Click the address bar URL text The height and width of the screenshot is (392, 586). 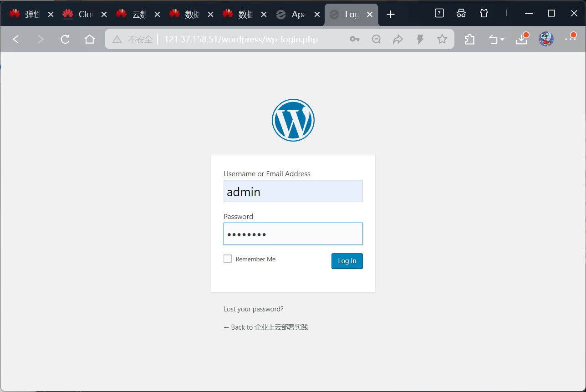[241, 40]
